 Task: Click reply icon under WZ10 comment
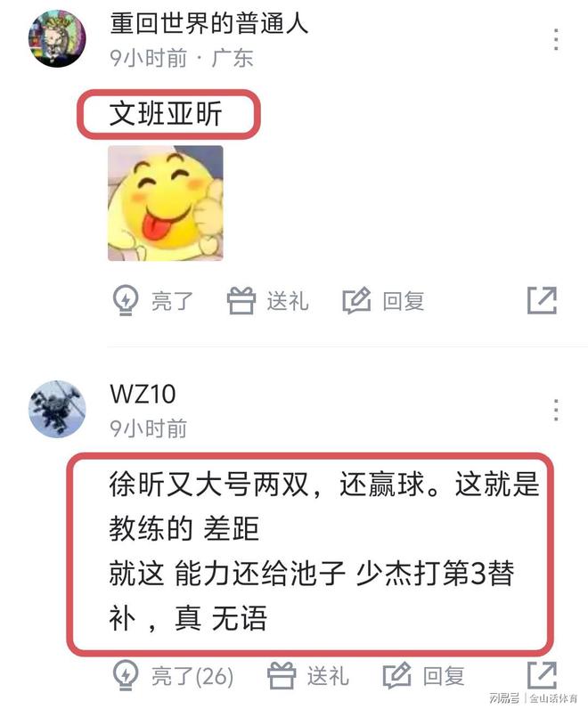coord(397,675)
